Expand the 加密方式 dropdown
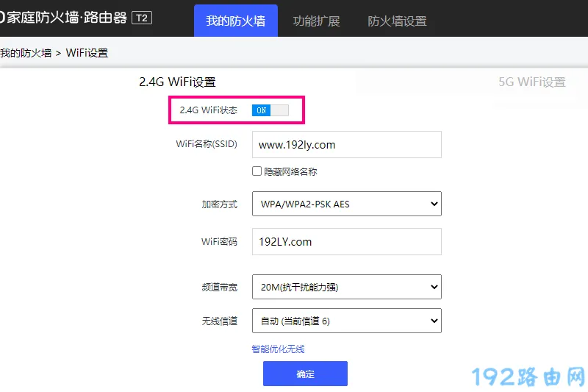 pos(346,204)
